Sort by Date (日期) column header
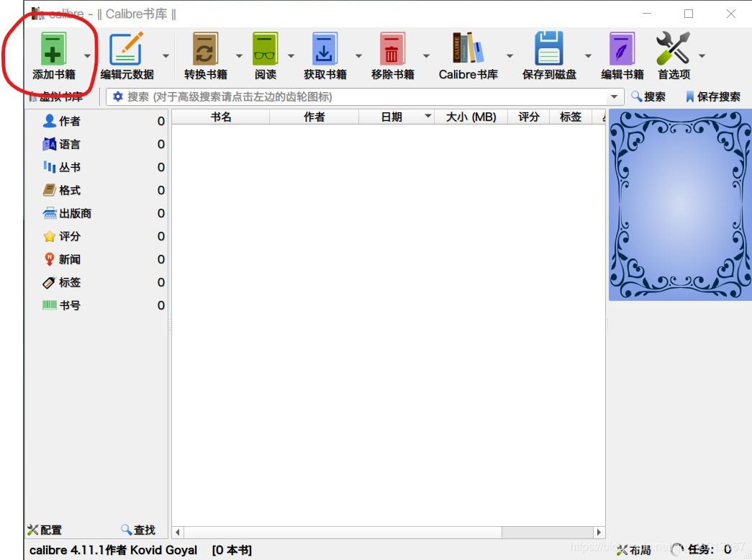This screenshot has width=752, height=560. coord(397,117)
